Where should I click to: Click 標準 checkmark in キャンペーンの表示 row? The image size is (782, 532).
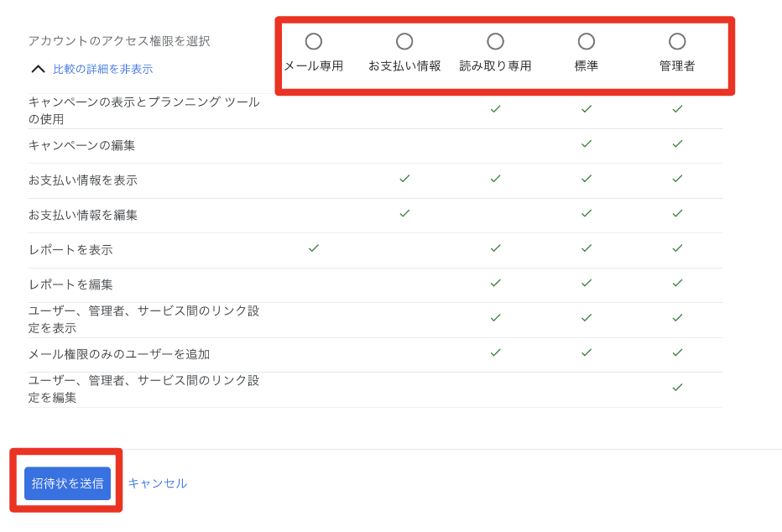click(x=586, y=109)
